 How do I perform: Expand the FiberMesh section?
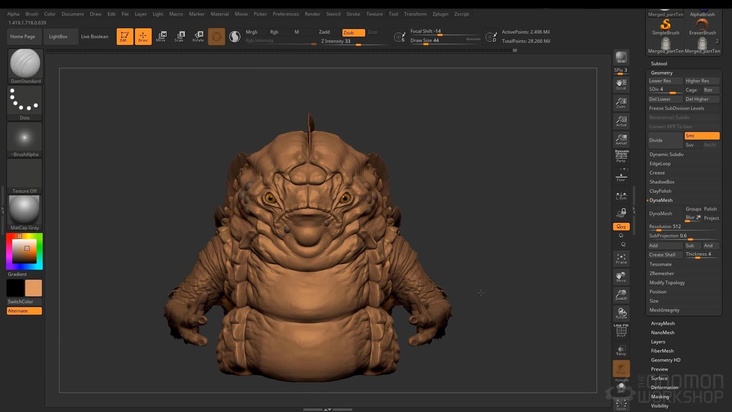[x=662, y=351]
